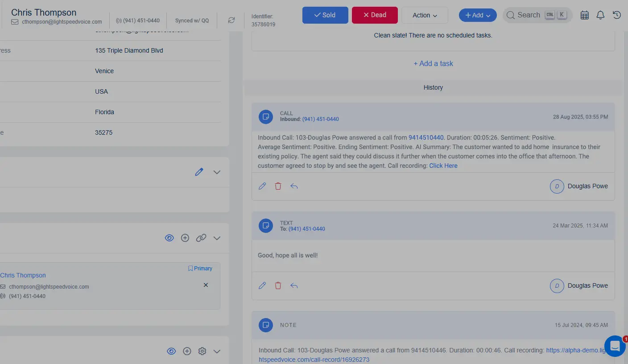
Task: Click the country value 'USA'
Action: click(x=101, y=91)
